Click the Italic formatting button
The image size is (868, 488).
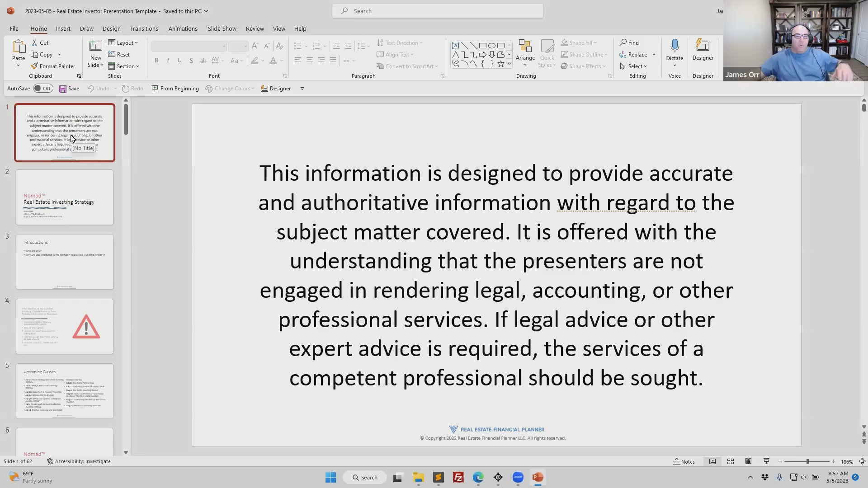(x=168, y=60)
